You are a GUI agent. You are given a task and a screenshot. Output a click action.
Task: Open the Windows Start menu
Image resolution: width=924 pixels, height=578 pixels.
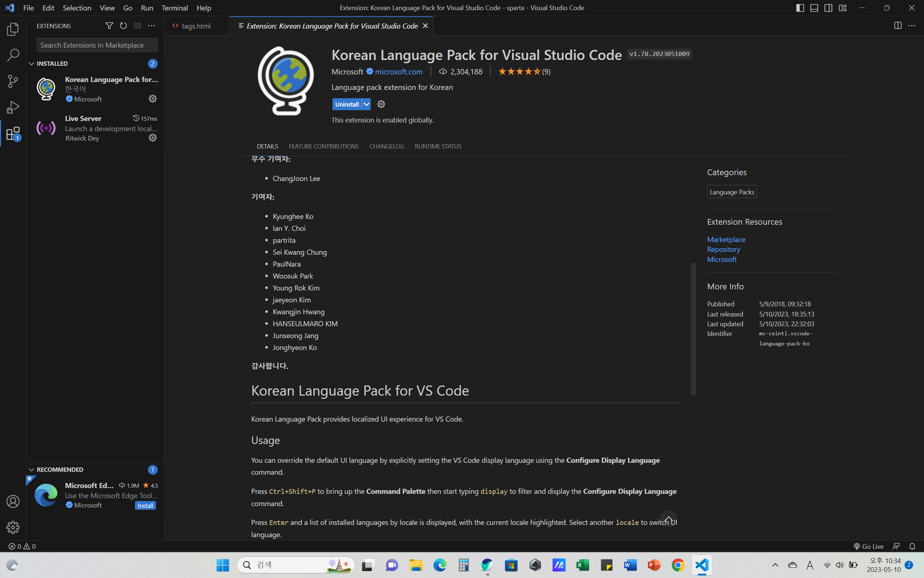click(x=223, y=565)
